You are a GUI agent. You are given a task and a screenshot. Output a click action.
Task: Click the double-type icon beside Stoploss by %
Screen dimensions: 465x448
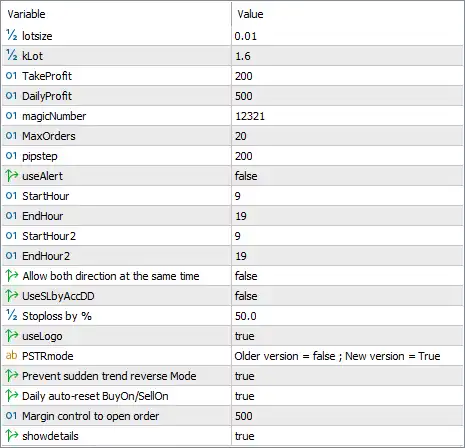pos(11,315)
